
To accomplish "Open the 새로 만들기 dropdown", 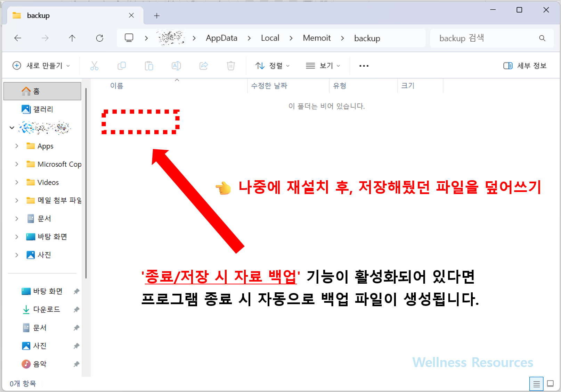I will [x=41, y=66].
